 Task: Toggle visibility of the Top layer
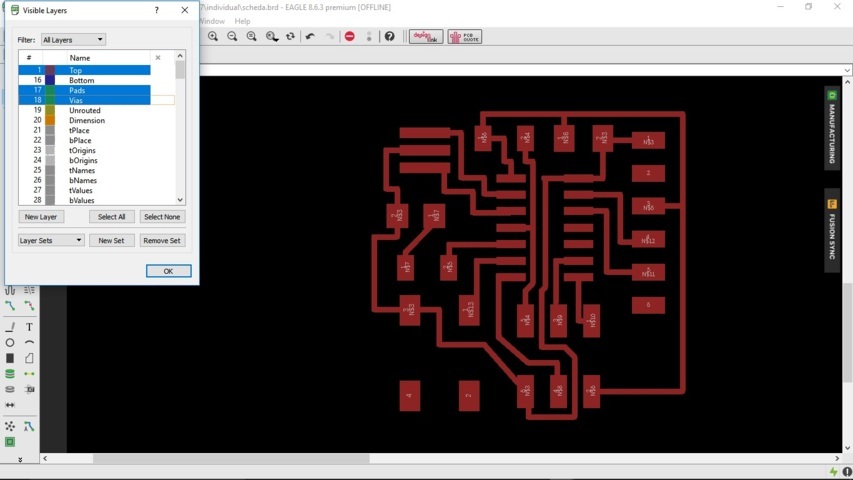click(x=84, y=70)
